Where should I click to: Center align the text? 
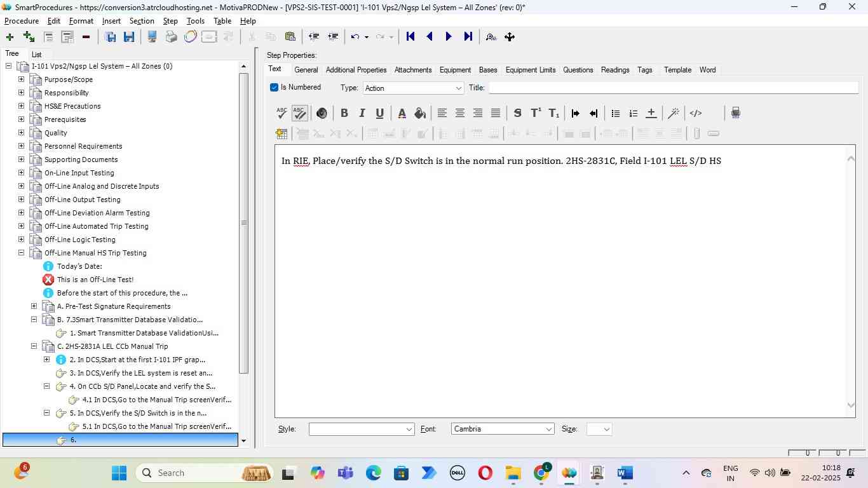459,113
